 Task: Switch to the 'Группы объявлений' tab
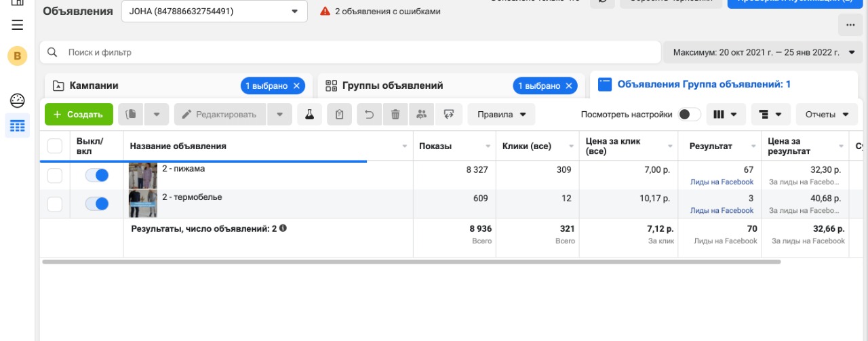coord(393,86)
